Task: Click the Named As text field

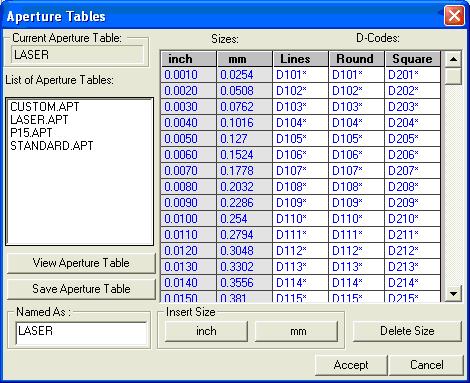Action: click(x=81, y=333)
